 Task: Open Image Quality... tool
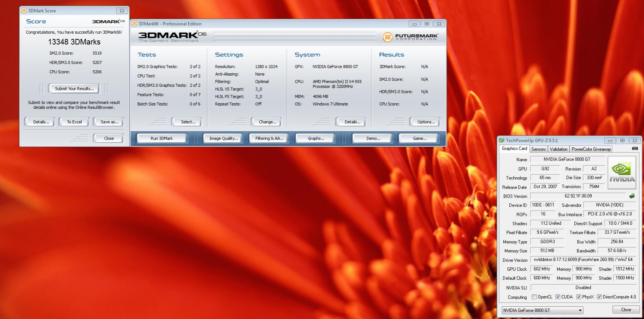pos(223,138)
